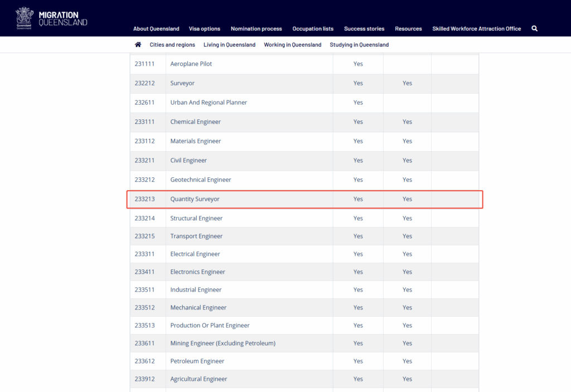571x392 pixels.
Task: Open the About Queensland menu
Action: click(x=156, y=29)
